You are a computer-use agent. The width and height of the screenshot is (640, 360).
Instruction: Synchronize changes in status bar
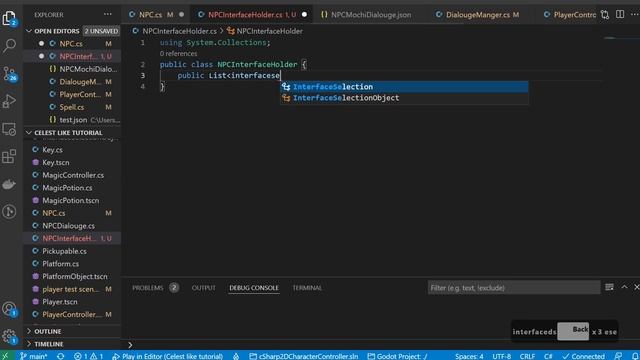click(60, 356)
